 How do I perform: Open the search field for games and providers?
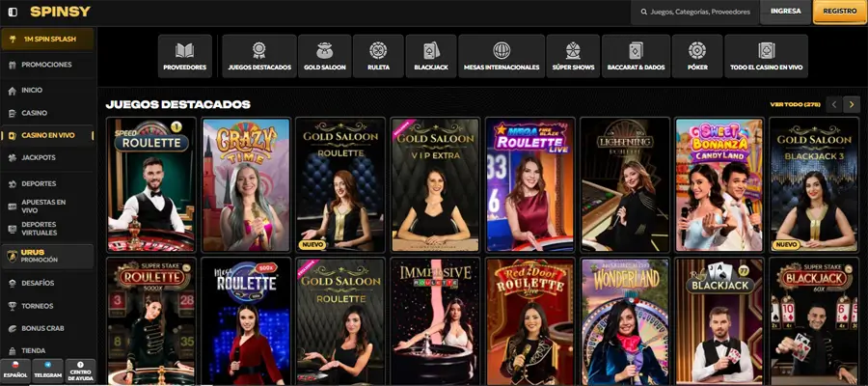click(x=694, y=12)
